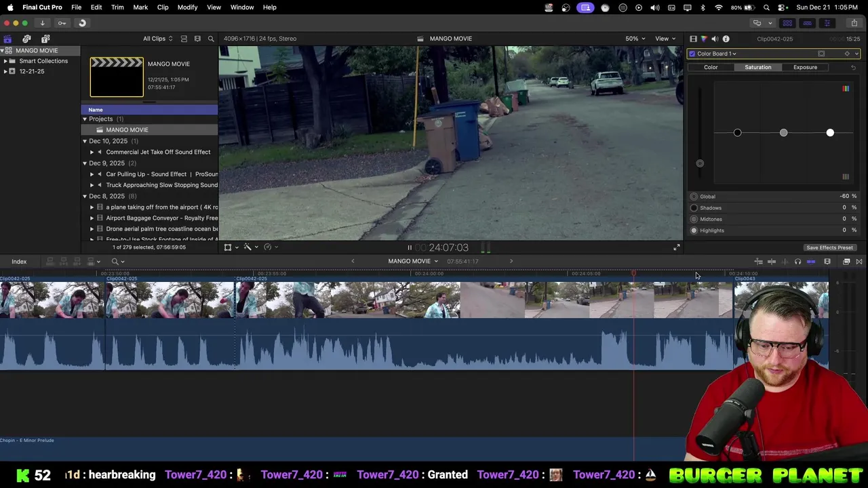The width and height of the screenshot is (868, 488).
Task: Collapse the Dec 10, 2025 group
Action: pyautogui.click(x=85, y=141)
